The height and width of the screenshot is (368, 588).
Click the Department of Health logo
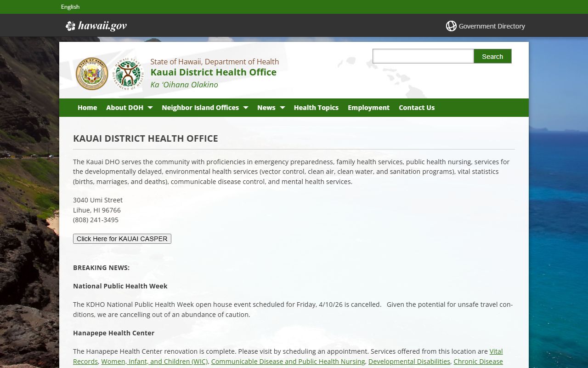pyautogui.click(x=128, y=74)
